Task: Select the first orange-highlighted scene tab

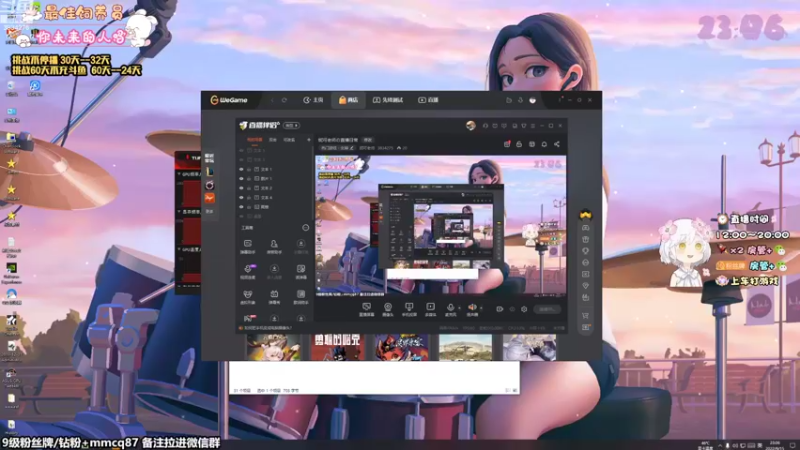Action: 254,140
